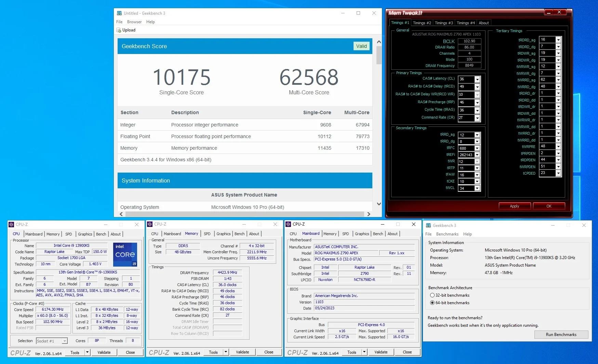Click DRAM Frequency value 4423.9 MHz in CPU-Z
Viewport: 598px width, 364px height.
228,272
